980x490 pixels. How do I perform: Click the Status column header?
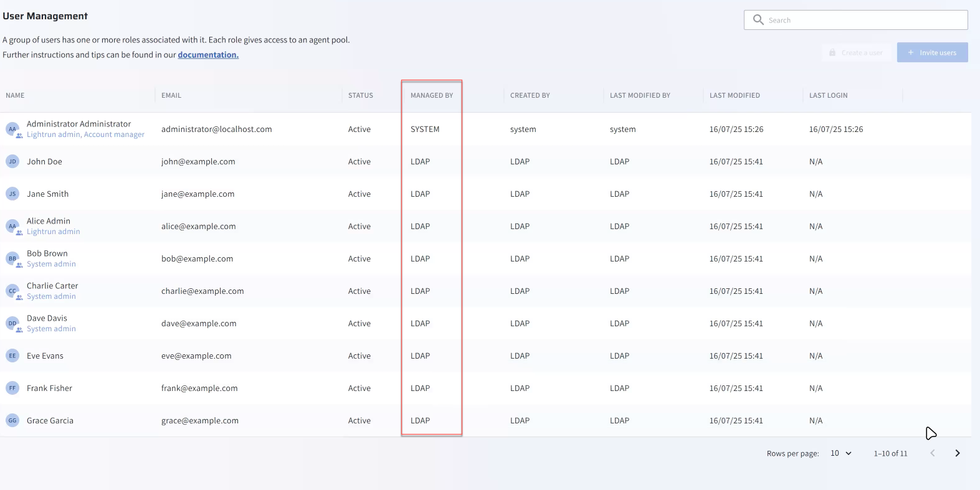(360, 95)
